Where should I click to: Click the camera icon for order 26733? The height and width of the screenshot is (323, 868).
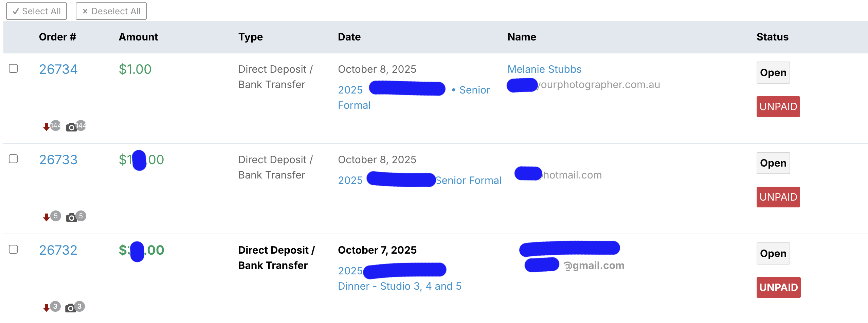click(x=71, y=218)
